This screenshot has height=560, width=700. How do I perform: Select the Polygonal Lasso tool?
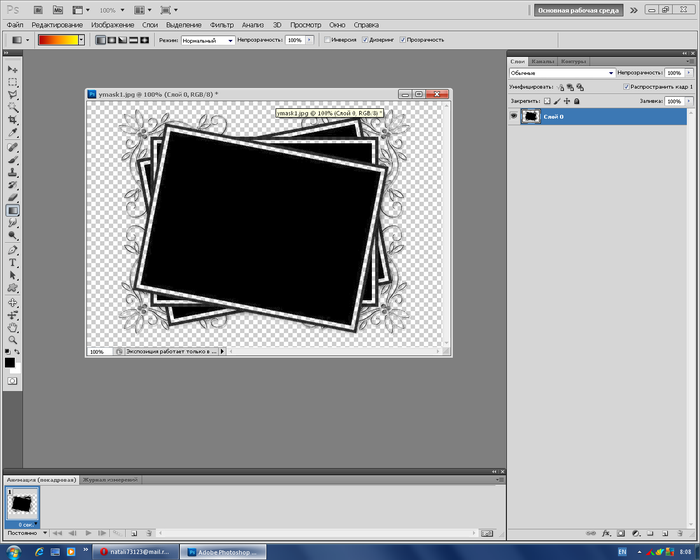click(x=12, y=95)
